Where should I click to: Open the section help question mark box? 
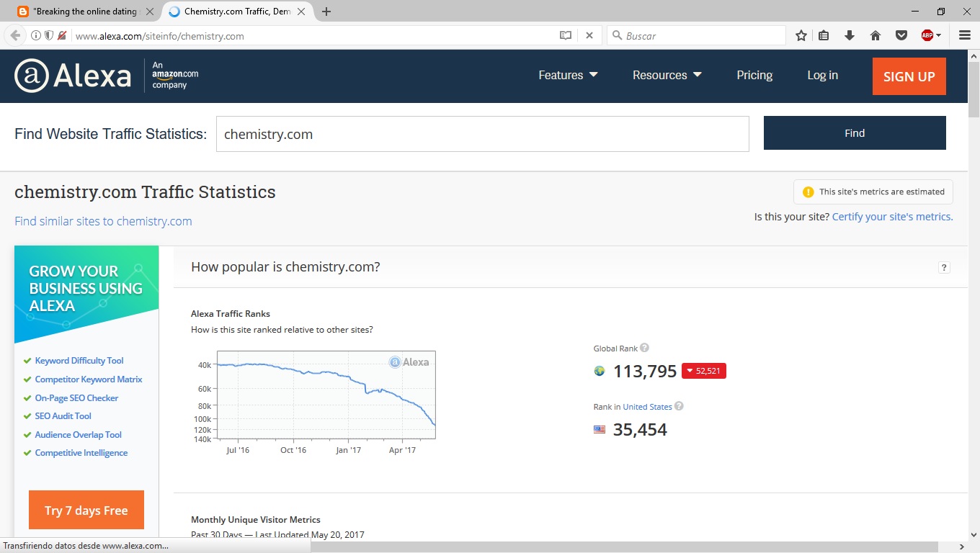coord(944,267)
